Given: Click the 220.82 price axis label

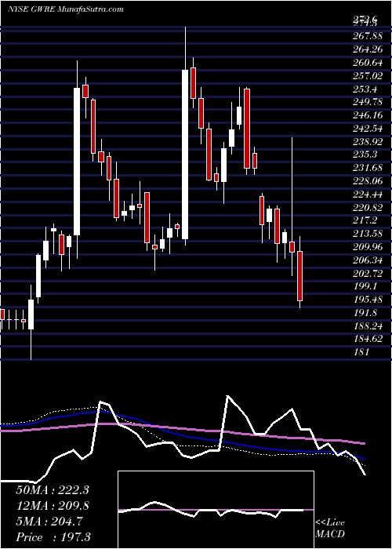Looking at the screenshot, I should tap(369, 208).
